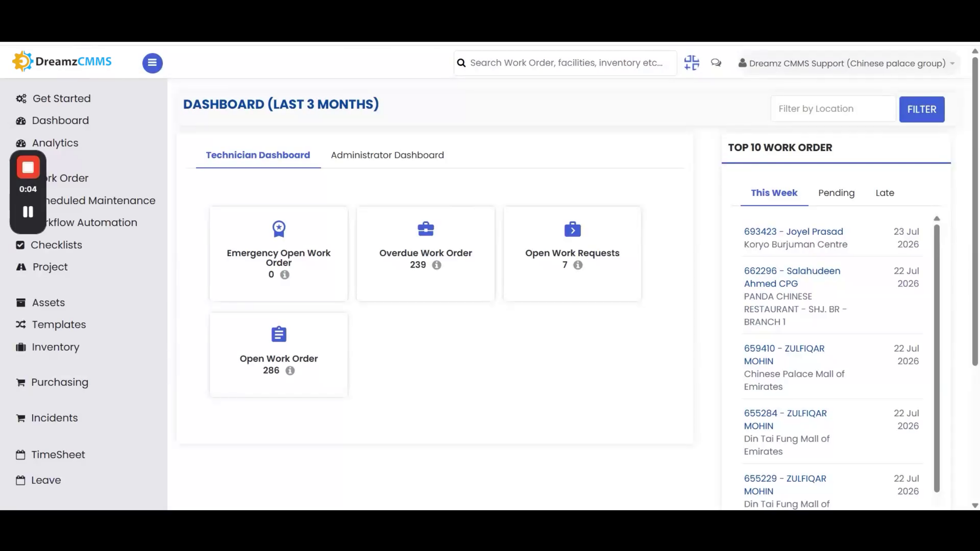Click the Overdue Work Order briefcase icon
This screenshot has height=551, width=980.
(x=425, y=229)
